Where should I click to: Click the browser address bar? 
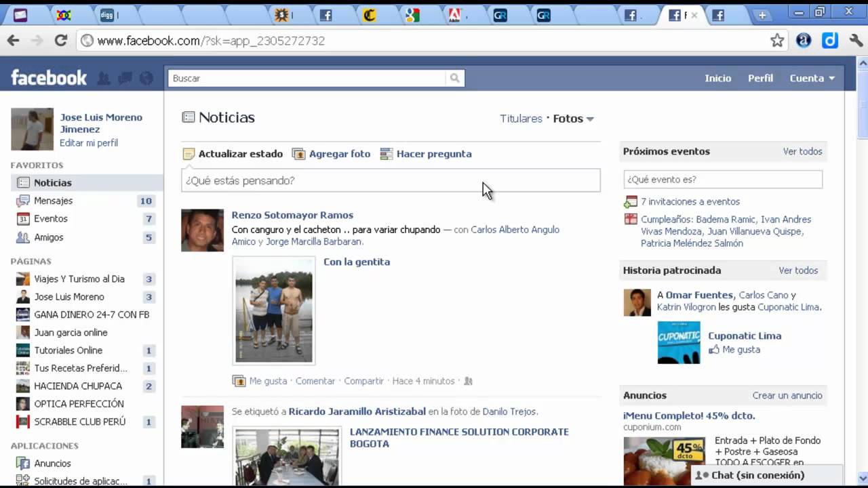(431, 41)
